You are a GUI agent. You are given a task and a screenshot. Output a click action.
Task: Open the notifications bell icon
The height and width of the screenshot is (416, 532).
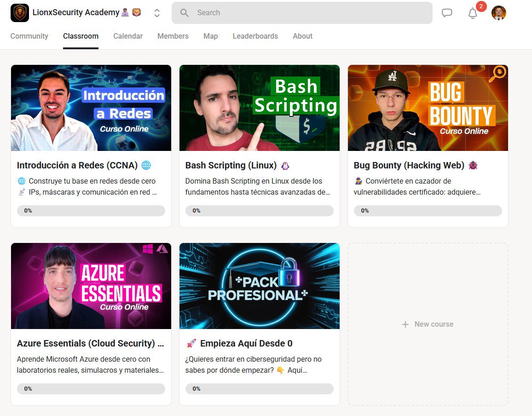click(x=473, y=13)
